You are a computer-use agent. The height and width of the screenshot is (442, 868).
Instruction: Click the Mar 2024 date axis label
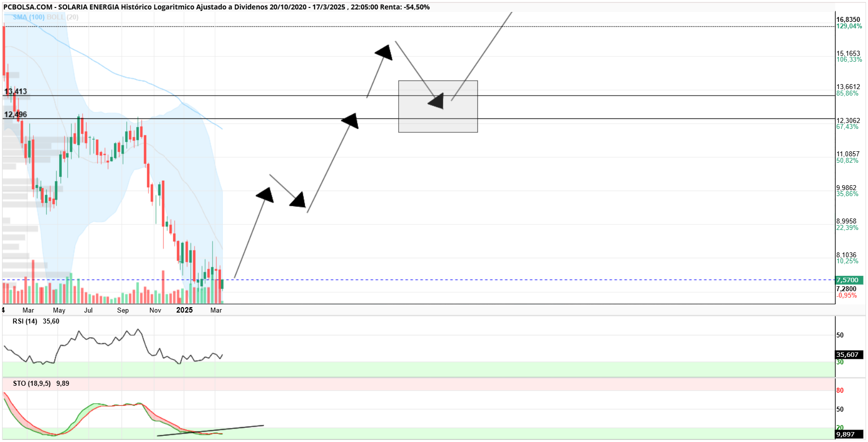point(28,310)
